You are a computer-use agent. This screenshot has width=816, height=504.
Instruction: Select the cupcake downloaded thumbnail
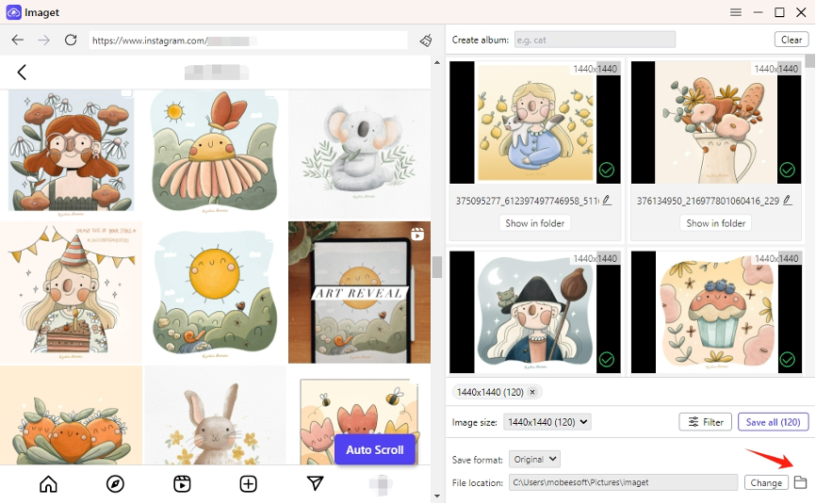[x=716, y=312]
